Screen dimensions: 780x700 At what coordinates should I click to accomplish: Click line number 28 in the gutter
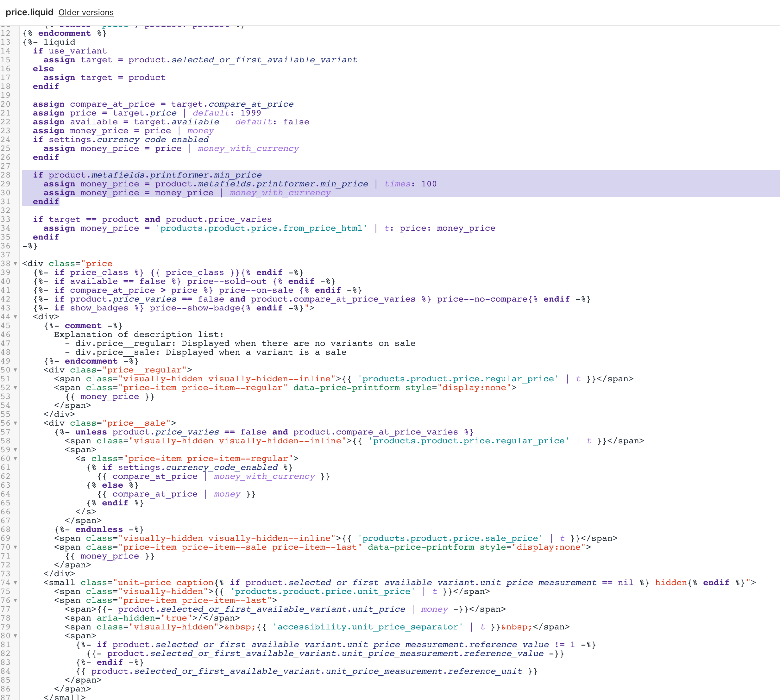(5, 175)
